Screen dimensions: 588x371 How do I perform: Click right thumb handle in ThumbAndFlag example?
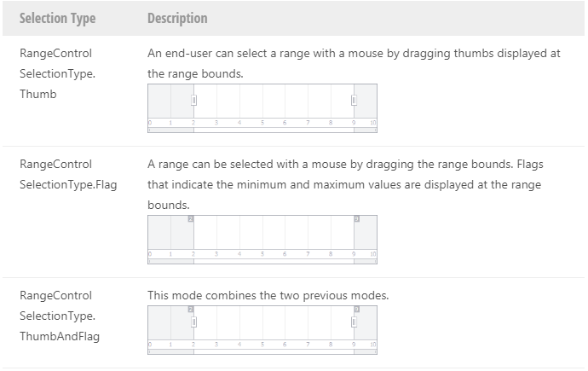(354, 322)
